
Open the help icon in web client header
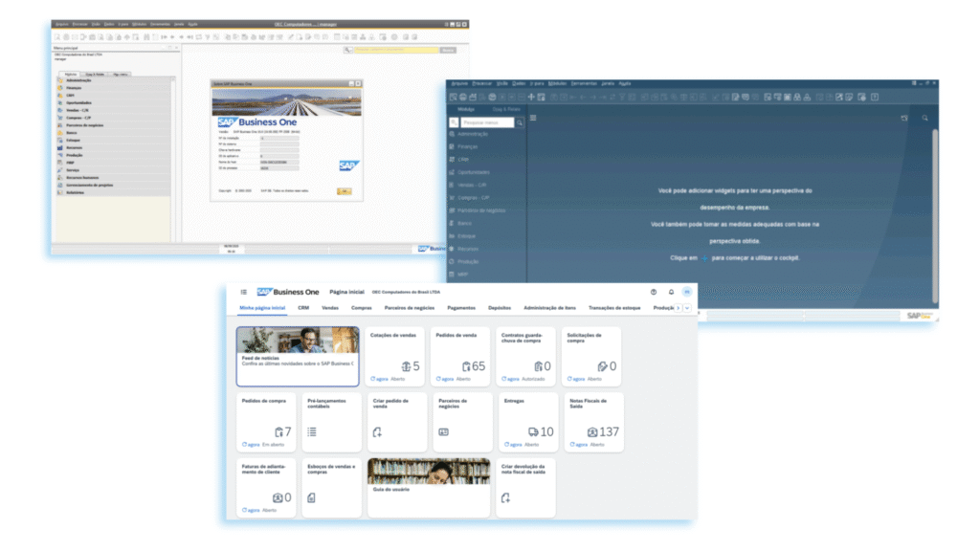pyautogui.click(x=654, y=292)
